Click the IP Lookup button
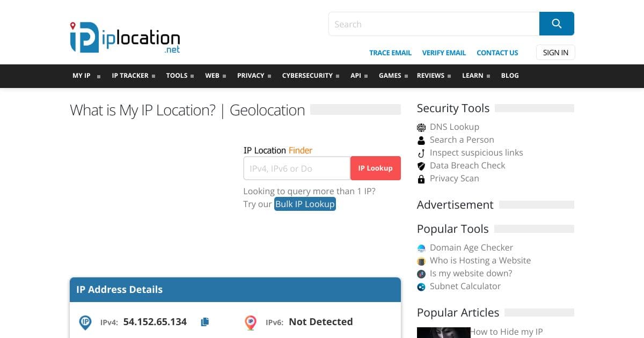 (375, 168)
